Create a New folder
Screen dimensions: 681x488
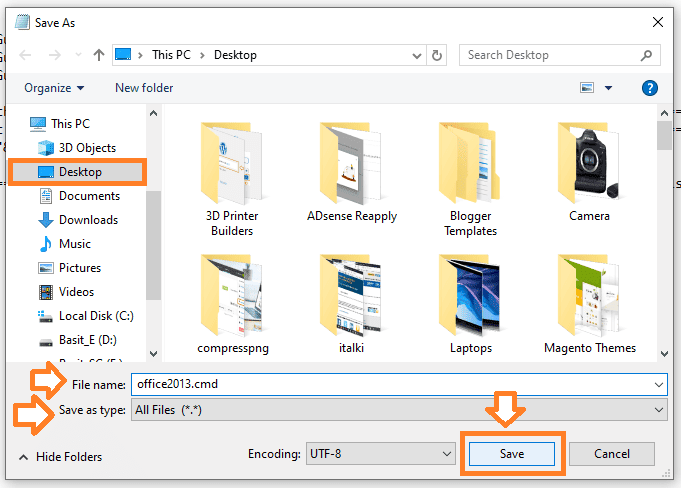coord(144,88)
